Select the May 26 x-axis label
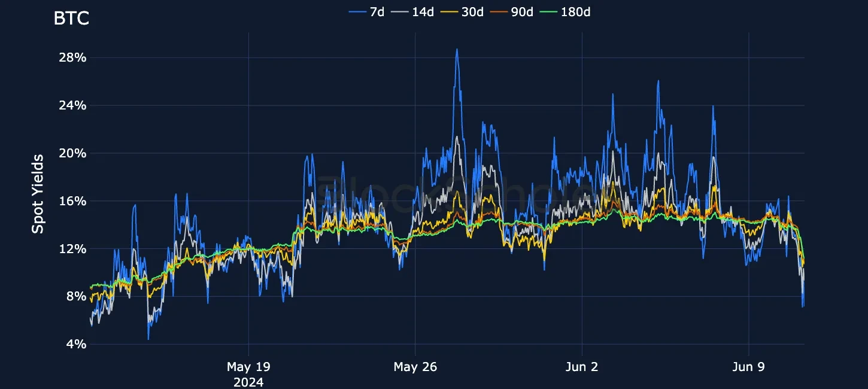This screenshot has width=868, height=389. (415, 366)
